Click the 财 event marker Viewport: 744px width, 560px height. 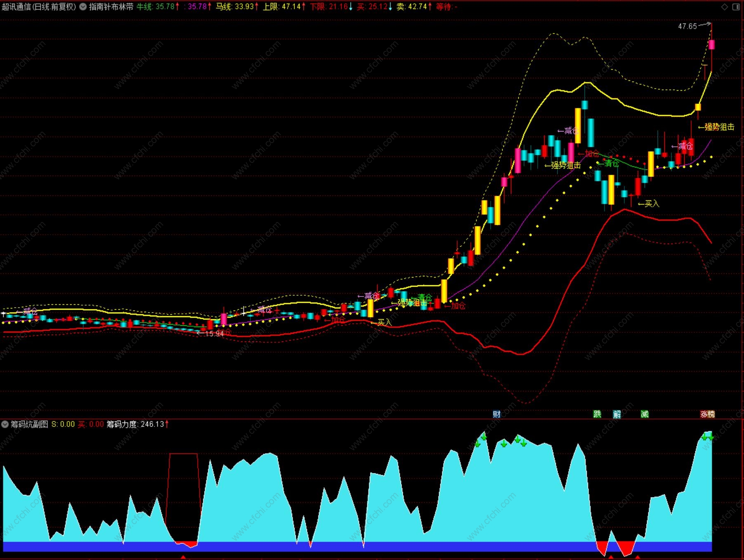click(496, 414)
